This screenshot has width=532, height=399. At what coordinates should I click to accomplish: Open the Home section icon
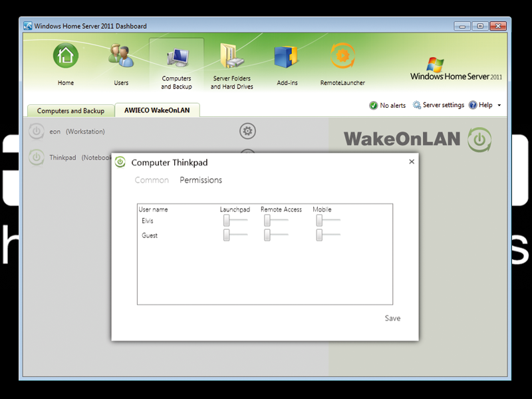pos(65,56)
